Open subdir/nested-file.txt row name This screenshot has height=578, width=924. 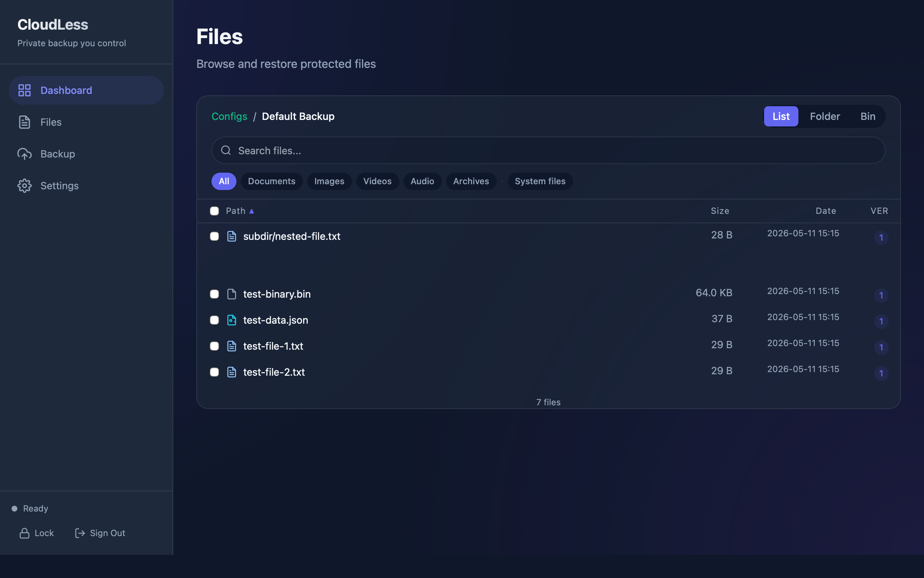[x=292, y=236]
